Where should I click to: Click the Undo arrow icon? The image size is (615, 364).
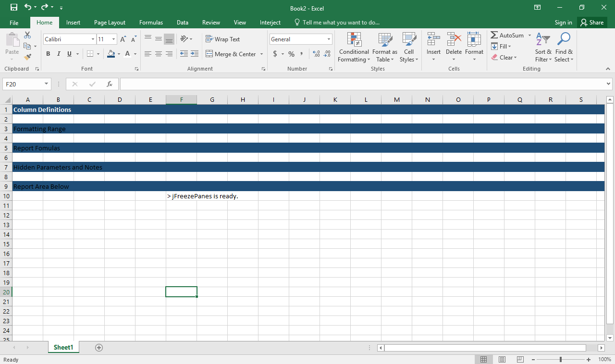(28, 7)
